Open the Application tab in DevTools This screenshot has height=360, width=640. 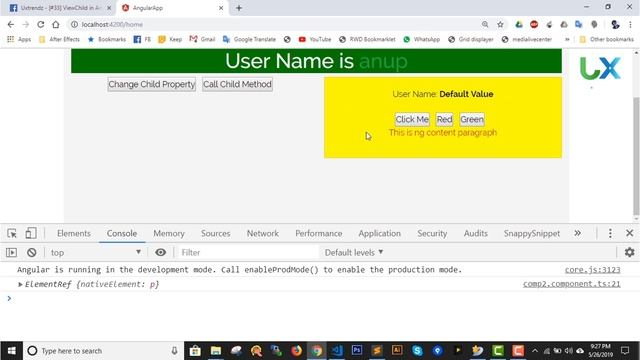tap(380, 233)
